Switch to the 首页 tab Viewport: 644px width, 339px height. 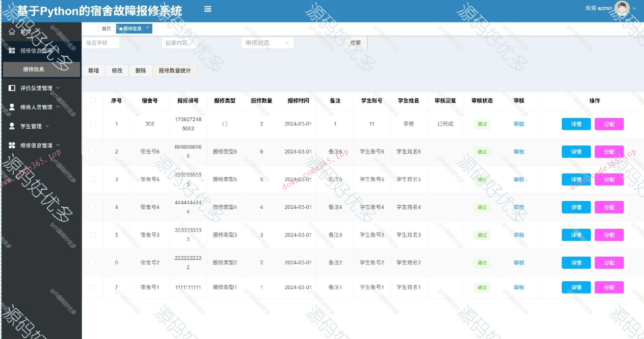(x=106, y=28)
